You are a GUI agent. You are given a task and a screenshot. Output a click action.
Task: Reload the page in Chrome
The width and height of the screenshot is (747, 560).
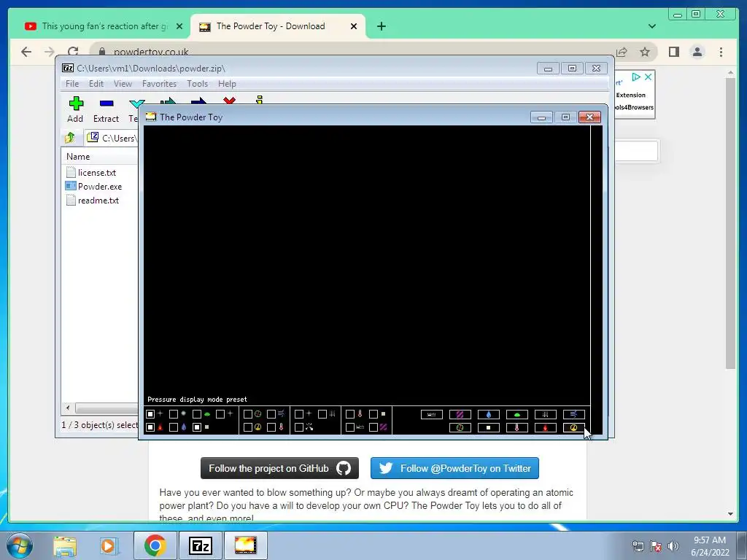point(73,52)
